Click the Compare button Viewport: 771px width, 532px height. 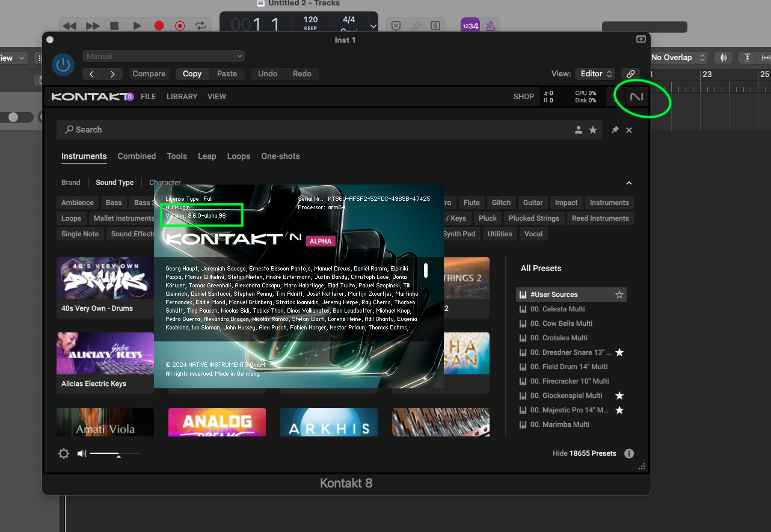pyautogui.click(x=149, y=74)
